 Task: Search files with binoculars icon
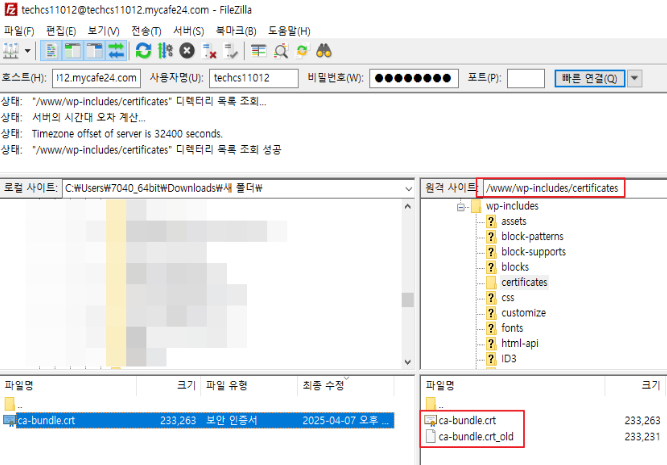pyautogui.click(x=324, y=51)
